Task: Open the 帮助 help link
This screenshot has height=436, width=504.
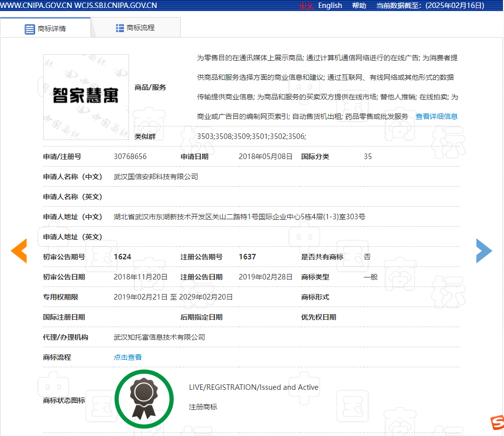Action: [x=359, y=6]
